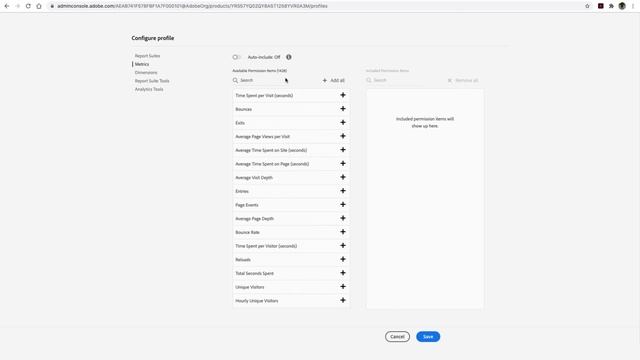Reload the page with browser refresh icon

[28, 6]
